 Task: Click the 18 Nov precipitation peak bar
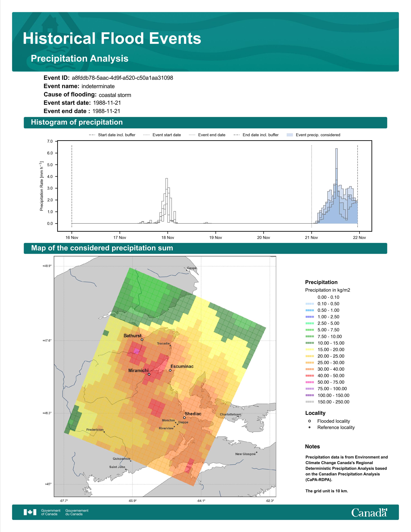167,201
